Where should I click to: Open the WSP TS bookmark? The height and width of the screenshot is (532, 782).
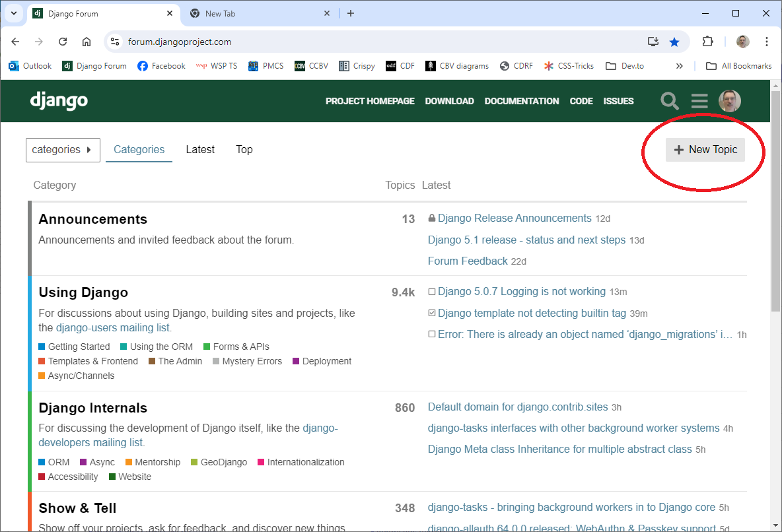click(217, 66)
